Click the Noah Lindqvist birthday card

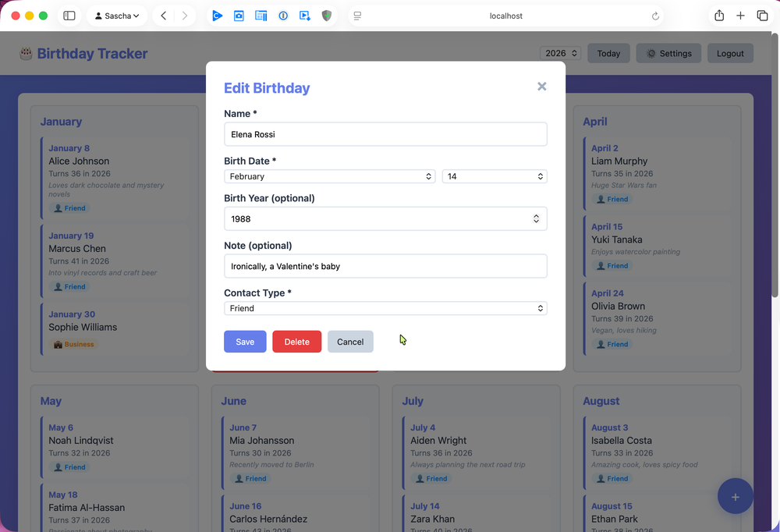(115, 448)
